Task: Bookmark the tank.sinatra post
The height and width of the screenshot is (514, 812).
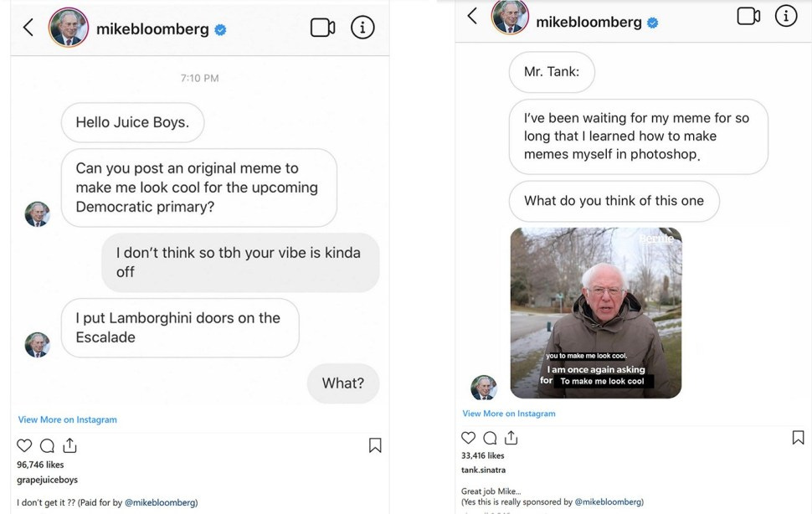Action: tap(798, 437)
